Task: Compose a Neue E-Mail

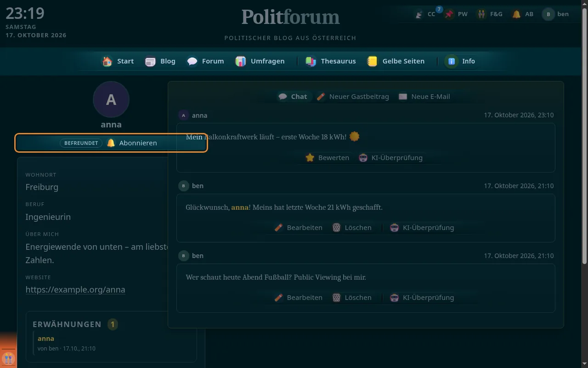Action: tap(424, 97)
